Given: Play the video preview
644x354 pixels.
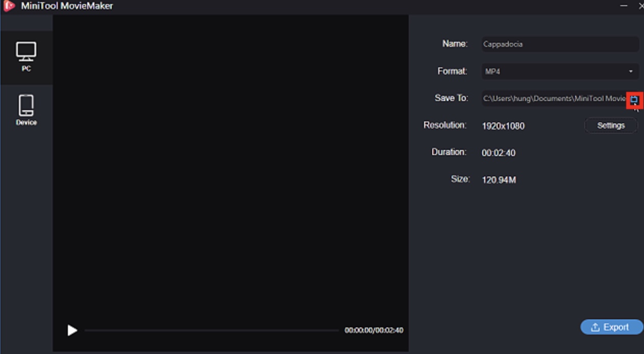Looking at the screenshot, I should tap(72, 331).
